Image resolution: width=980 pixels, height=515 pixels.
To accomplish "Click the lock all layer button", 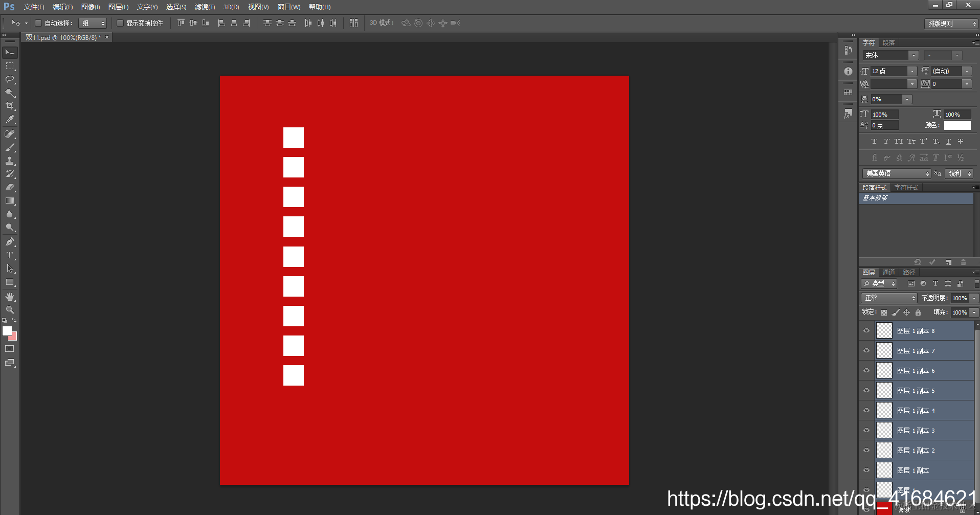I will tap(918, 312).
